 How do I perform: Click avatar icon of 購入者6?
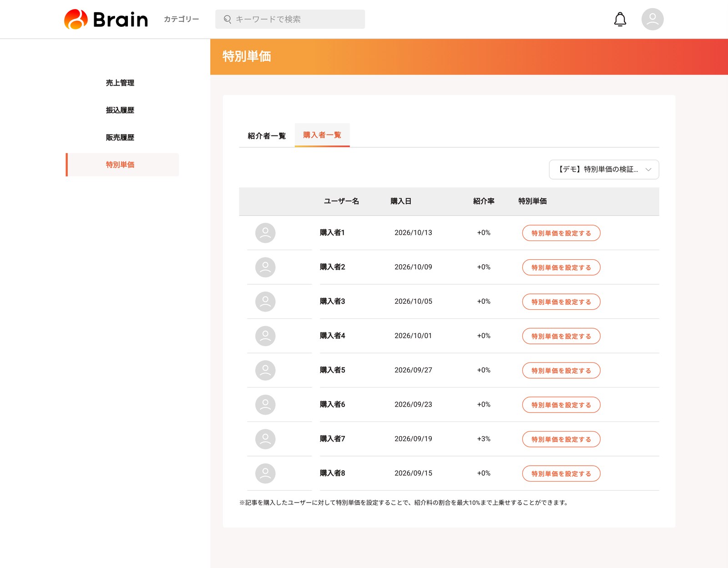click(x=265, y=405)
